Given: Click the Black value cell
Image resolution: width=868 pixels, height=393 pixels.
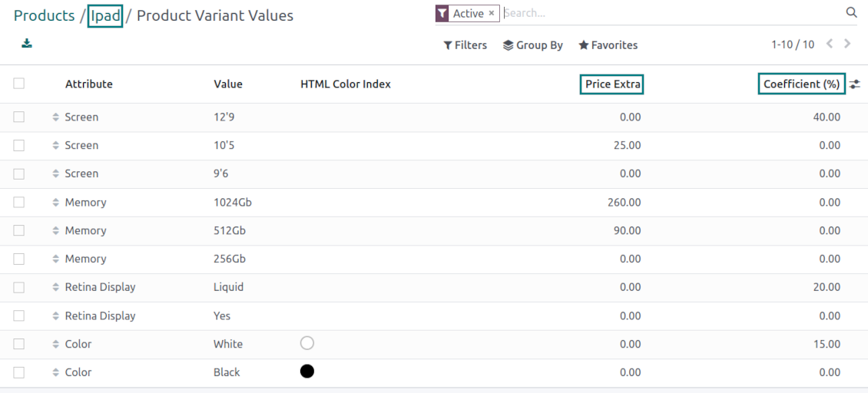Looking at the screenshot, I should [x=227, y=372].
